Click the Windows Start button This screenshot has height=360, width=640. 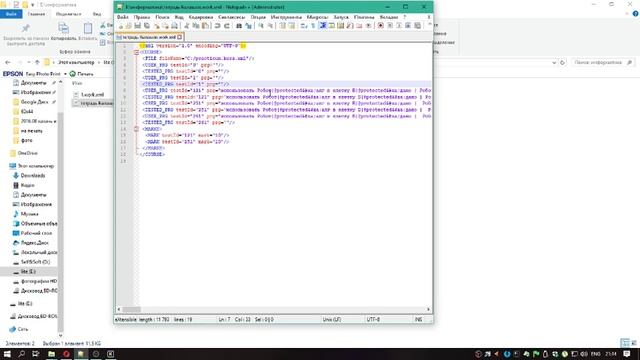[x=7, y=354]
